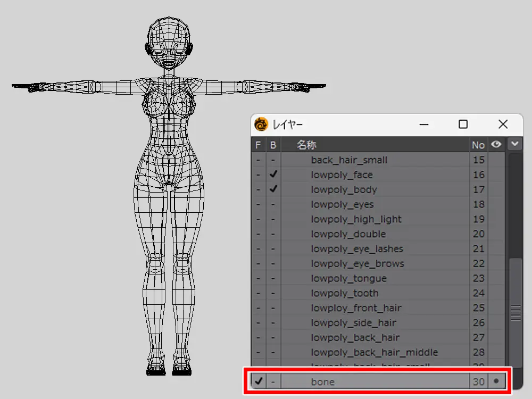Enable the B column for lowpoly_eye_lashes
This screenshot has height=399, width=532.
click(273, 249)
